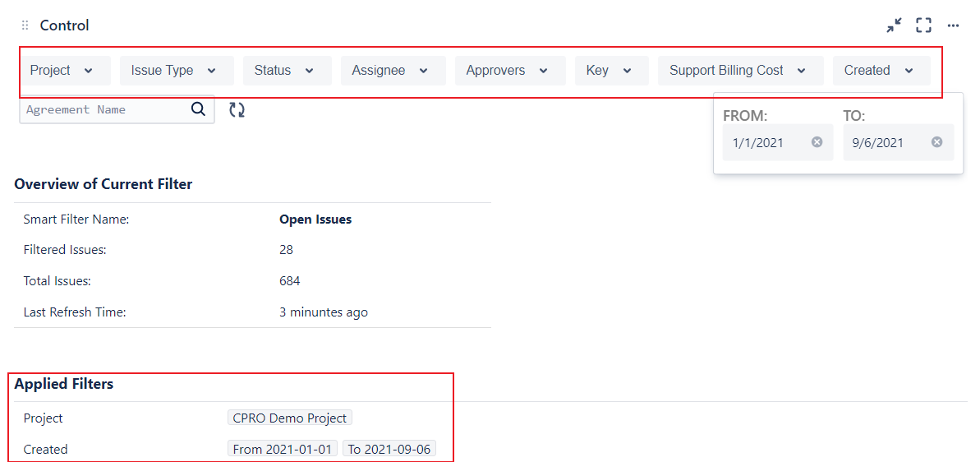980x462 pixels.
Task: Click the To 2021-09-06 filter tag
Action: [389, 449]
